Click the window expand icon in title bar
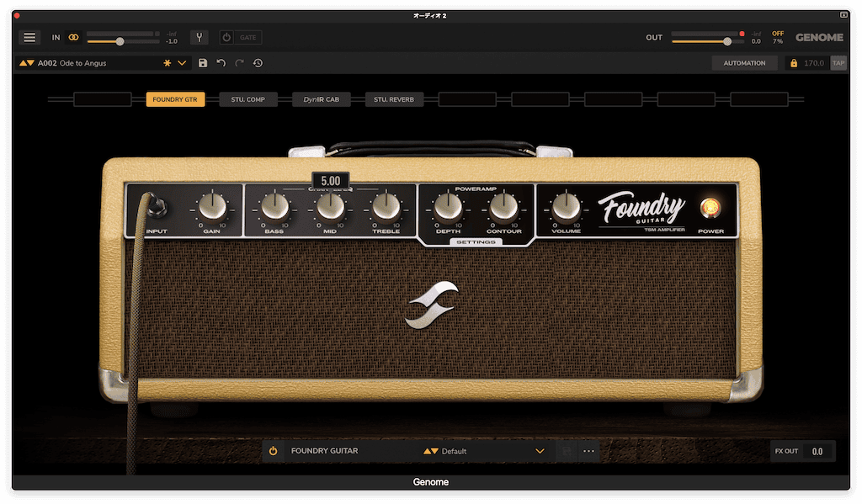The image size is (862, 504). (x=843, y=15)
